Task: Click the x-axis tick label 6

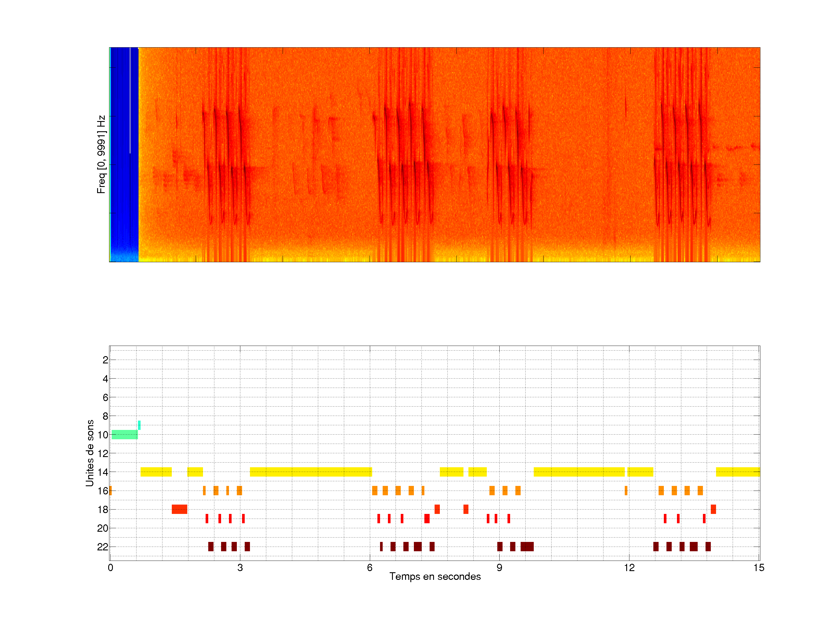Action: pyautogui.click(x=370, y=568)
